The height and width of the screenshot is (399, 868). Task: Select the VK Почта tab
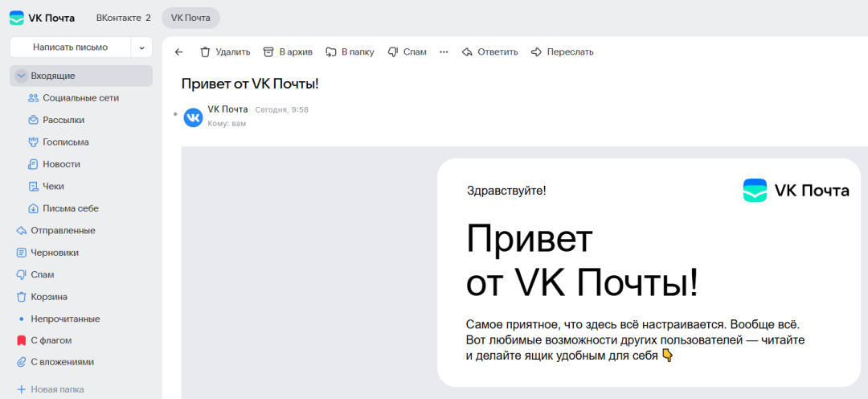[x=191, y=18]
